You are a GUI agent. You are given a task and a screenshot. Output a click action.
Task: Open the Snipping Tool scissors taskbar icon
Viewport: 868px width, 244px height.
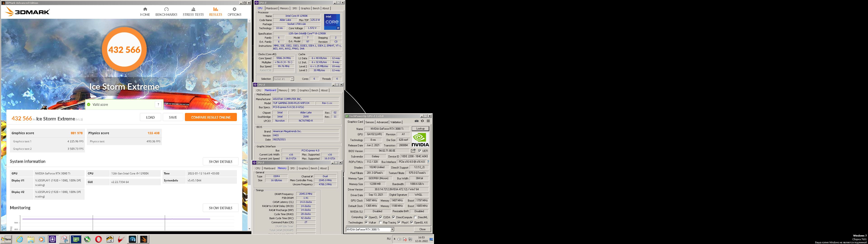(64, 239)
